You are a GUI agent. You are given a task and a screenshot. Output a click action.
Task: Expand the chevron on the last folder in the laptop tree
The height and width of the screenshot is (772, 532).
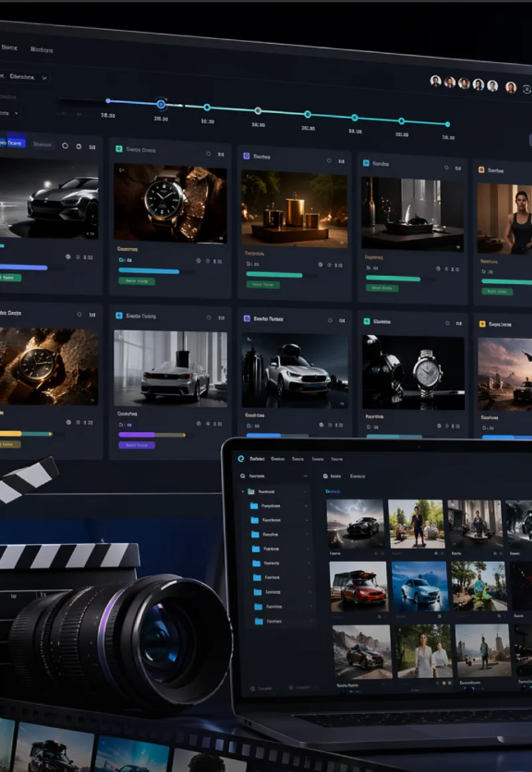[x=312, y=622]
